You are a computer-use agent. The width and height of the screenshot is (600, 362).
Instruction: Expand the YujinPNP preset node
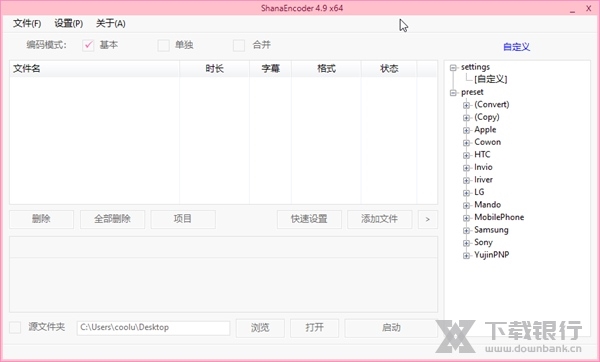[466, 256]
